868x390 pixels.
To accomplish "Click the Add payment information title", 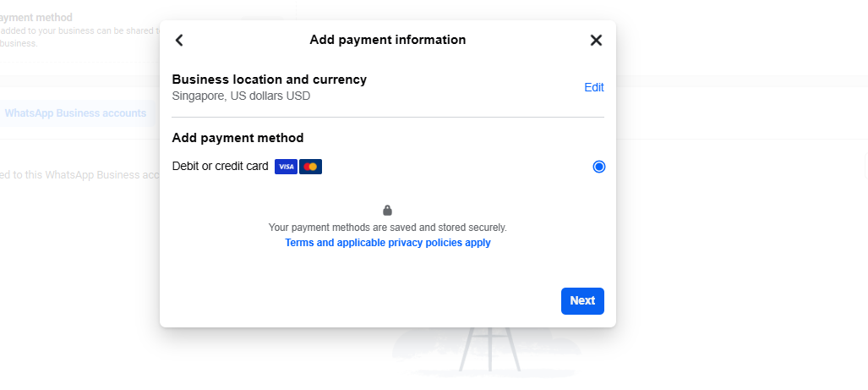I will click(x=387, y=40).
